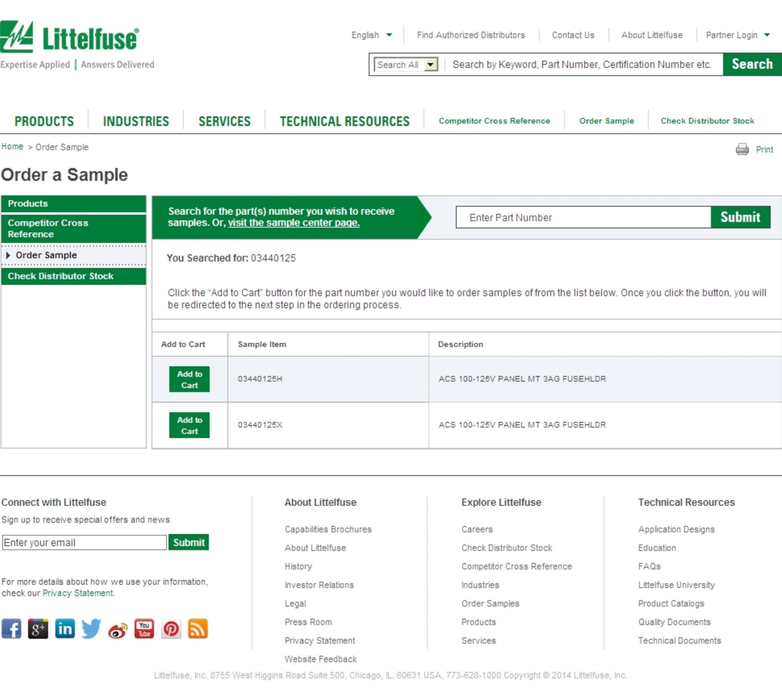The width and height of the screenshot is (782, 700).
Task: Open the Search All category dropdown
Action: click(406, 65)
